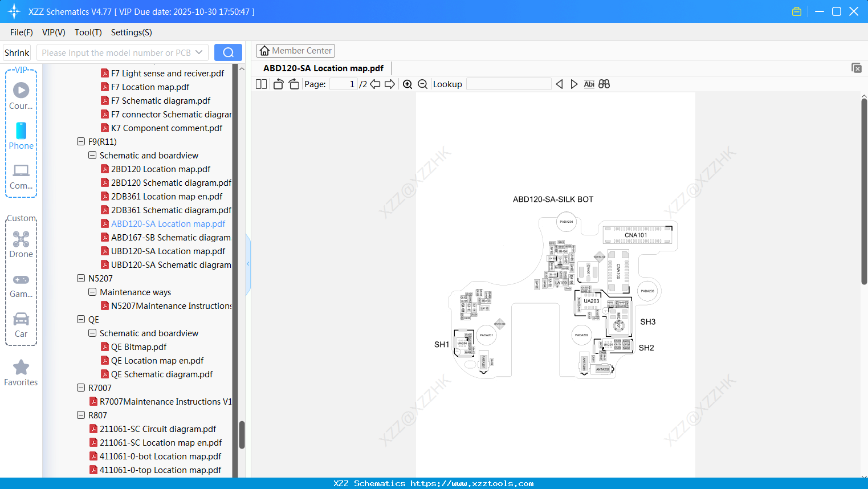Open the Drone schematics category
The height and width of the screenshot is (489, 868).
[21, 244]
